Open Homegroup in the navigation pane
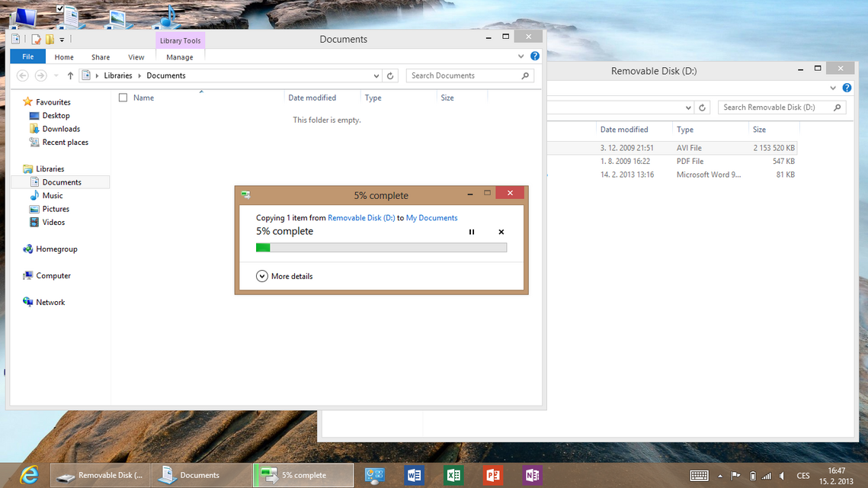This screenshot has height=488, width=868. (x=56, y=249)
